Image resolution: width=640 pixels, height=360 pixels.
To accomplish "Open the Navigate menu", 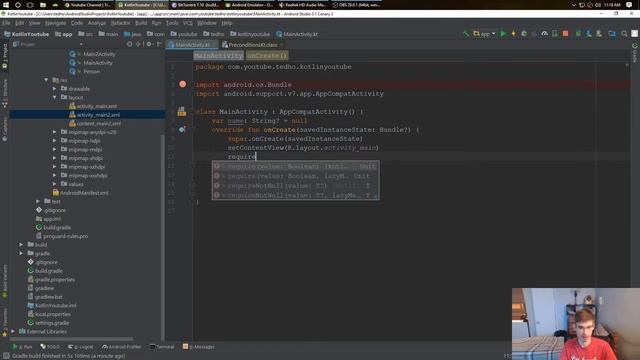I will point(56,23).
